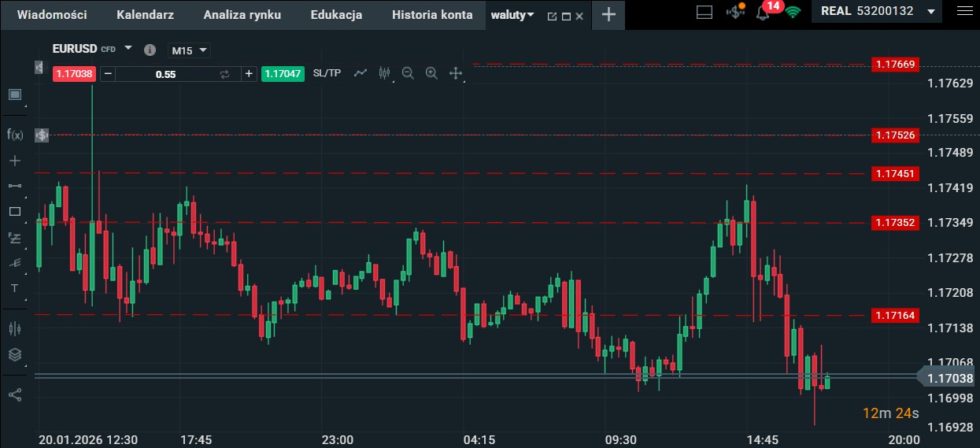Click the share chart icon
The image size is (980, 448).
[x=15, y=394]
